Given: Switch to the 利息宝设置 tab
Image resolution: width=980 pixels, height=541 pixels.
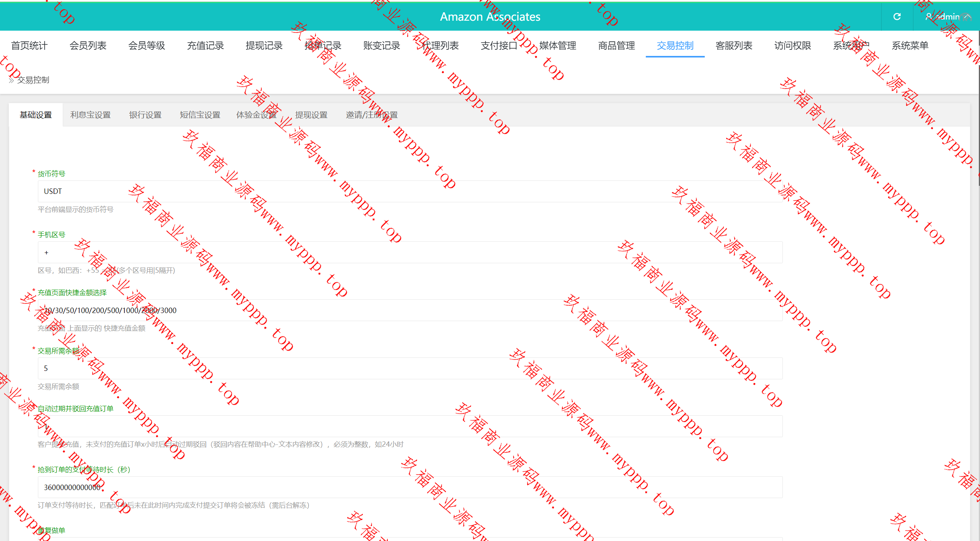Looking at the screenshot, I should [x=90, y=115].
